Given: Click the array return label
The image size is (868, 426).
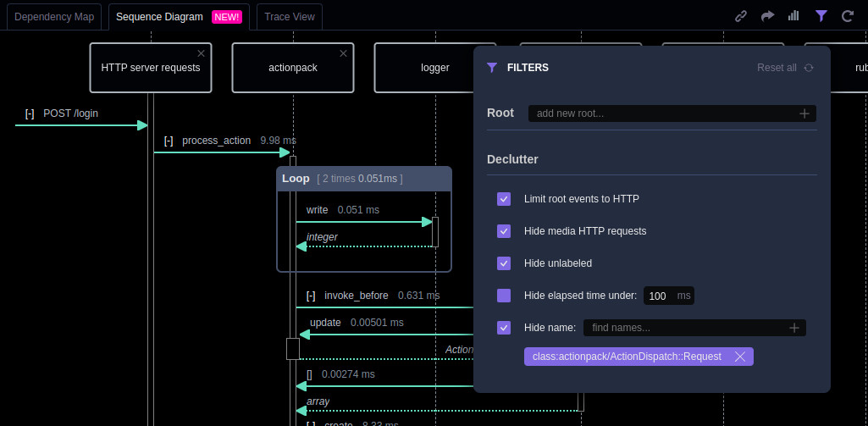Looking at the screenshot, I should [318, 401].
